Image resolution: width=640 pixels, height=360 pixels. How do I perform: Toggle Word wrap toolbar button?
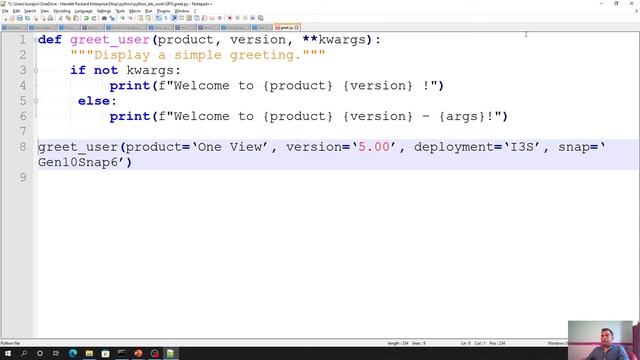coord(158,18)
